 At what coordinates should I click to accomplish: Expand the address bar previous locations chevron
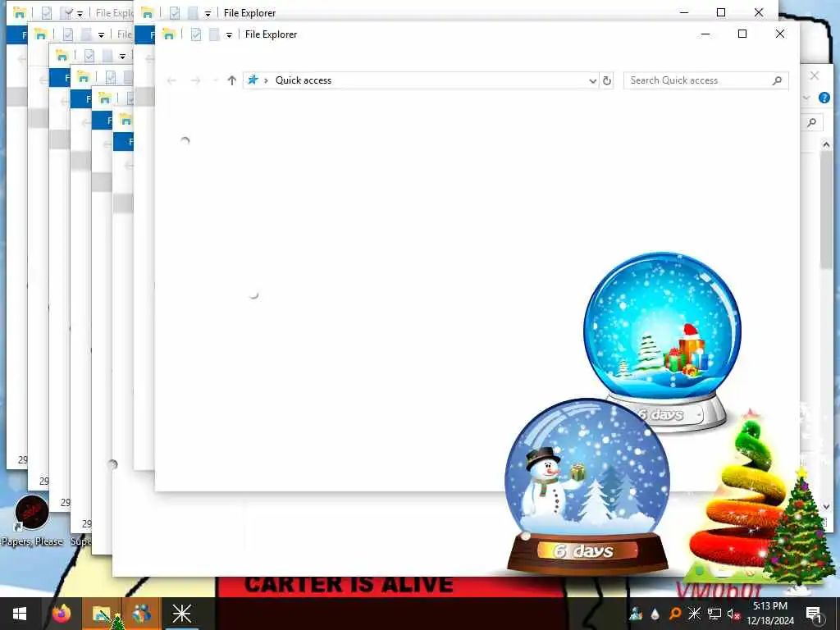[592, 81]
